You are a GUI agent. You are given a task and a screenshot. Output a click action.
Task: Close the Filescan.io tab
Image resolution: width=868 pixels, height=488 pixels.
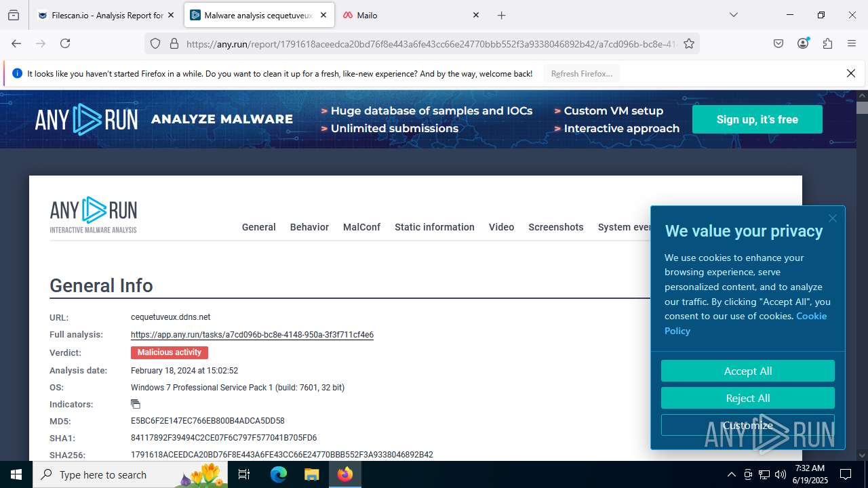pos(171,15)
